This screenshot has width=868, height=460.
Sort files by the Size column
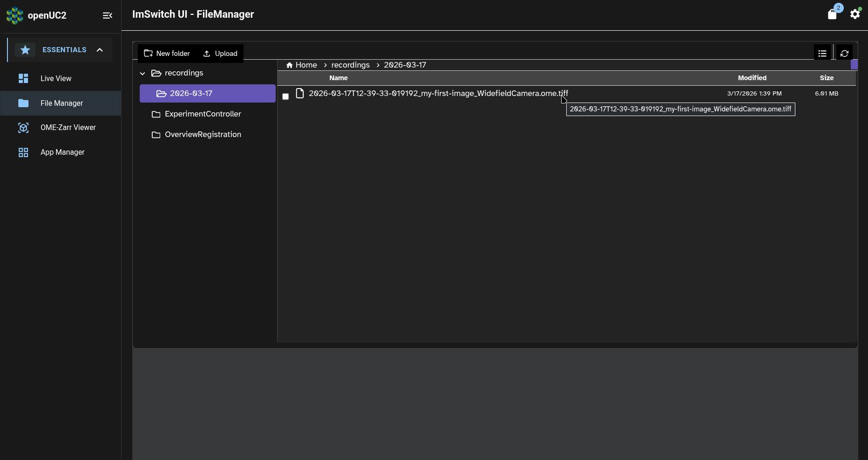[827, 78]
